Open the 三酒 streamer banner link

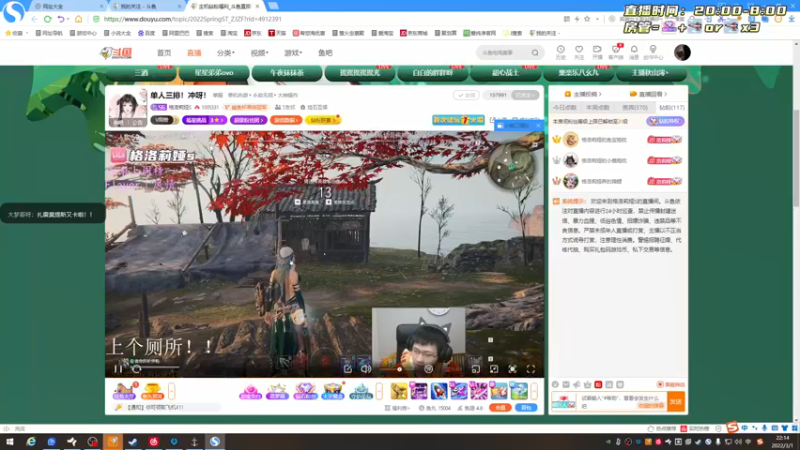tap(141, 73)
